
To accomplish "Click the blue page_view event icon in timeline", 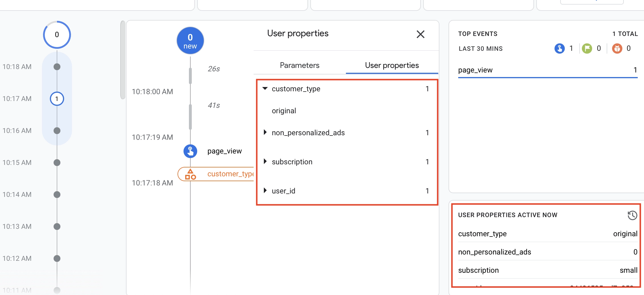I will (190, 151).
